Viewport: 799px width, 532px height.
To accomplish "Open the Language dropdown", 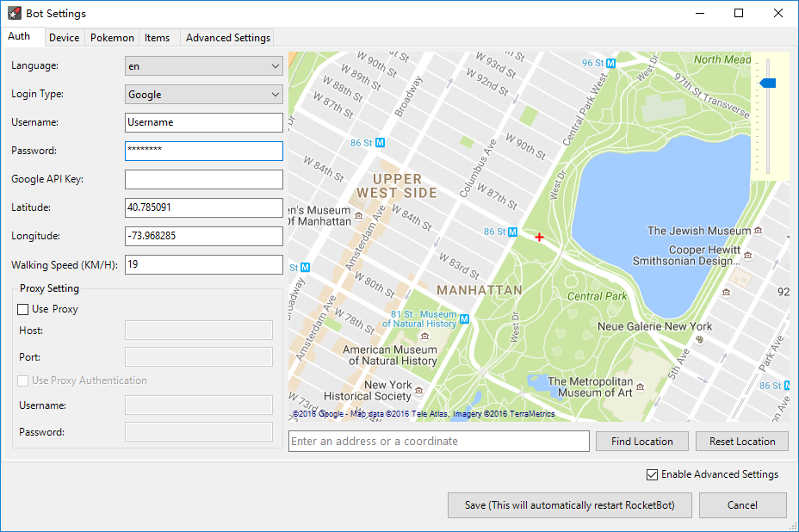I will coord(203,65).
